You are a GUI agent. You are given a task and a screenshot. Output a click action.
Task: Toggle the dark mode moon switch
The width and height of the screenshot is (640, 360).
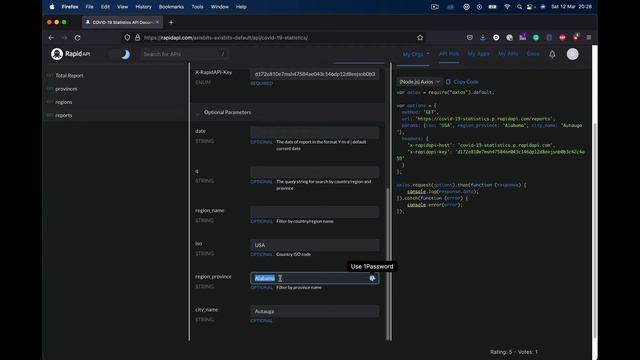pyautogui.click(x=121, y=54)
